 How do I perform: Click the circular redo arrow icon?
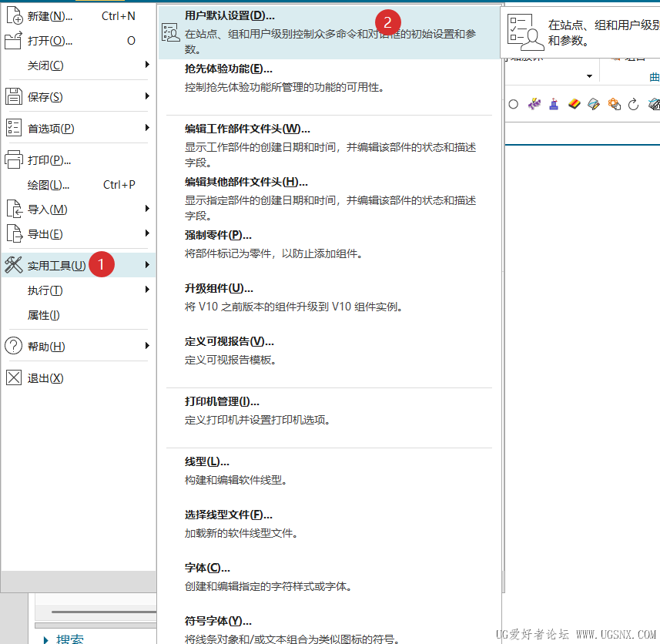point(634,104)
